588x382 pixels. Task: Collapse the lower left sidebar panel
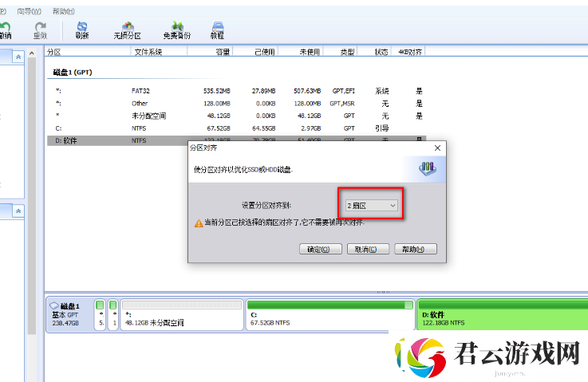[18, 211]
